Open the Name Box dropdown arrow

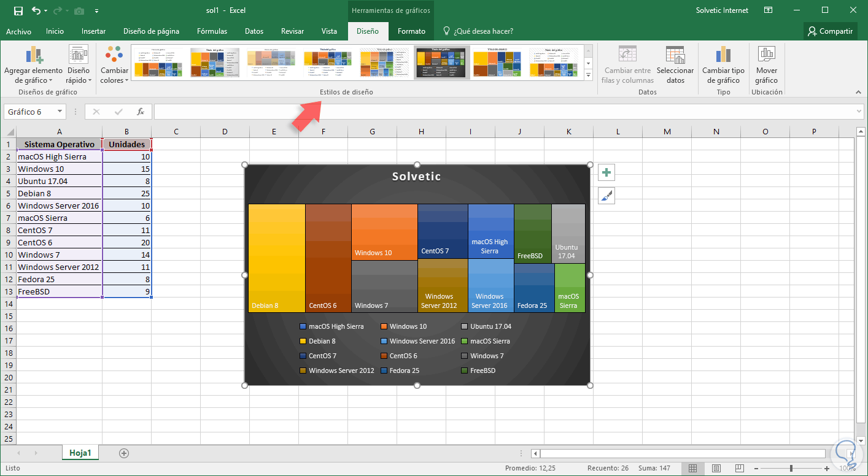(x=60, y=112)
